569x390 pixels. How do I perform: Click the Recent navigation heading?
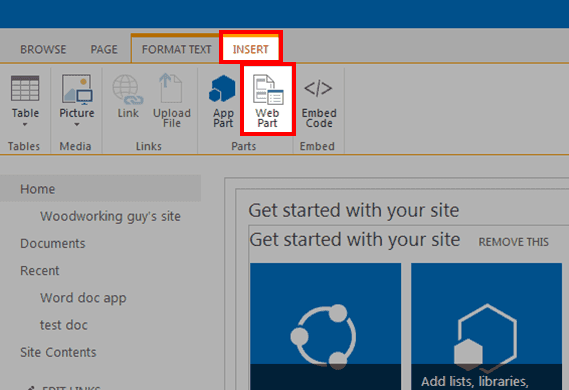click(x=40, y=271)
